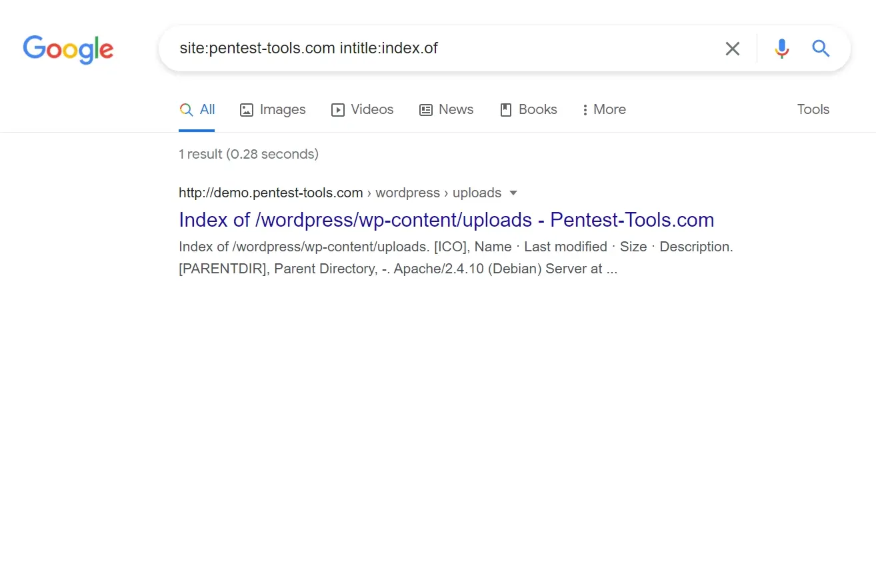The width and height of the screenshot is (876, 588).
Task: Open the result URL breadcrumb dropdown
Action: [513, 193]
